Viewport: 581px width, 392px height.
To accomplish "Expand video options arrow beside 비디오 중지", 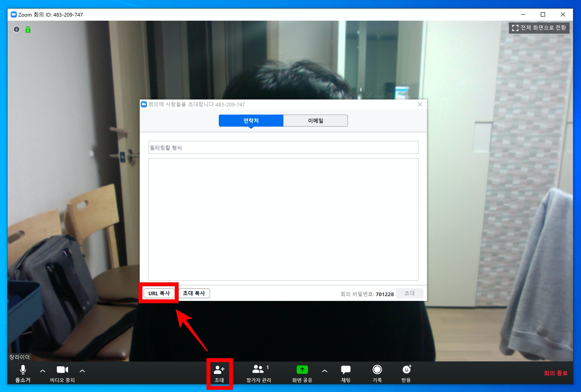I will point(82,371).
